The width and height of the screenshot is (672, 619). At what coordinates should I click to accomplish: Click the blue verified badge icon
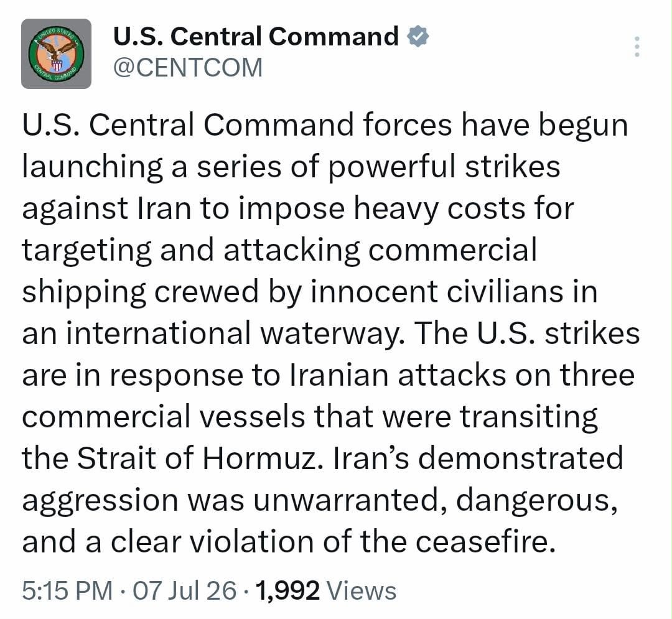418,36
